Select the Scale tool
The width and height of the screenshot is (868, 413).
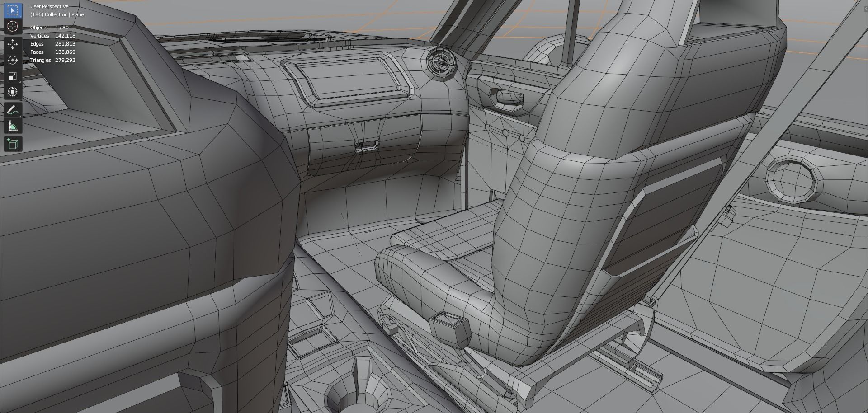pos(13,76)
